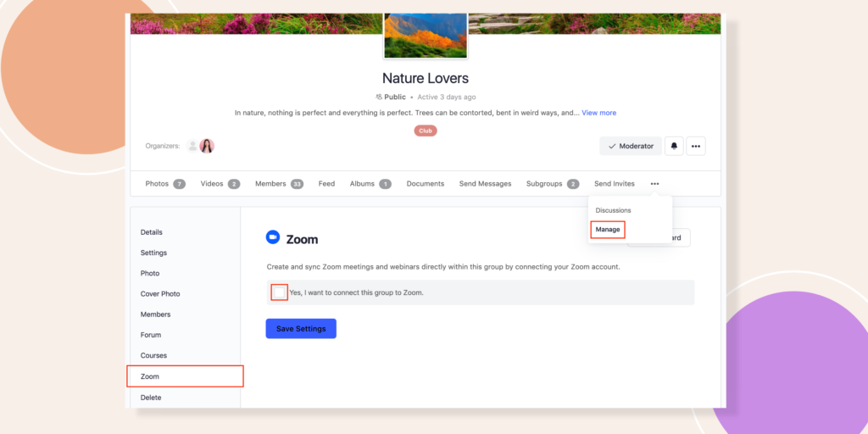
Task: Click the notification bell icon
Action: [x=674, y=146]
